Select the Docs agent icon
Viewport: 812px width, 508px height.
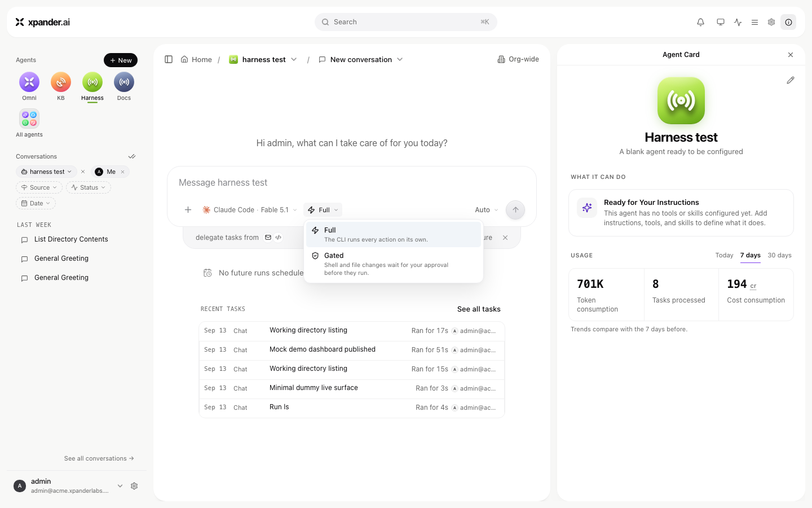[x=124, y=82]
